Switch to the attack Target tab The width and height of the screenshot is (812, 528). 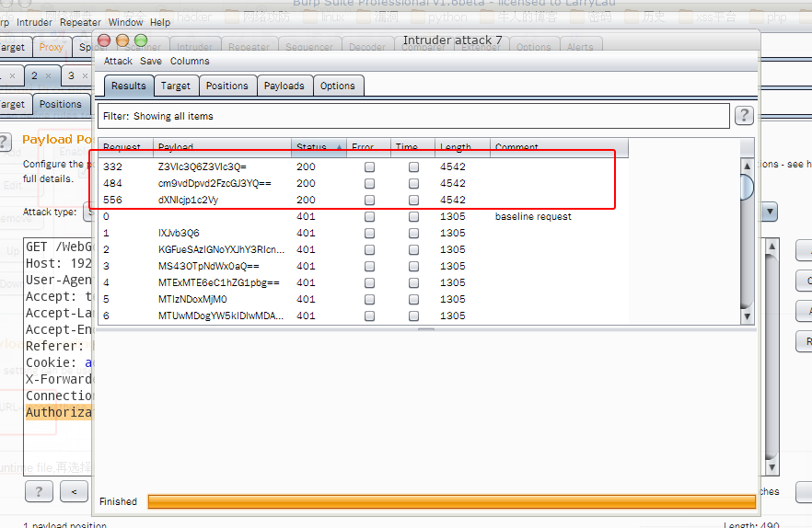(176, 86)
